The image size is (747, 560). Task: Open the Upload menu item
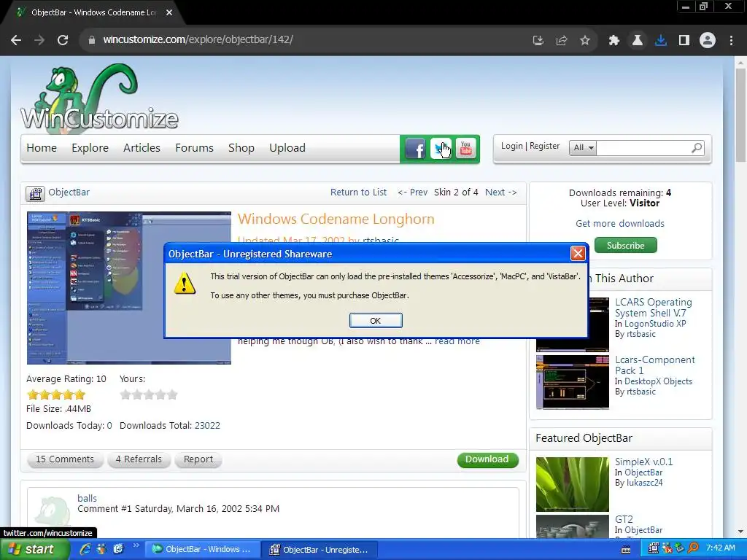click(x=287, y=148)
